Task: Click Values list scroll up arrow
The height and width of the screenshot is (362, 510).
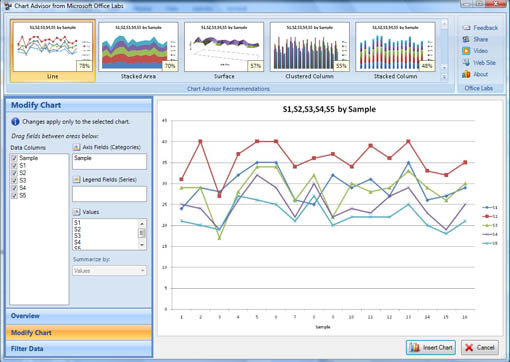Action: point(142,223)
